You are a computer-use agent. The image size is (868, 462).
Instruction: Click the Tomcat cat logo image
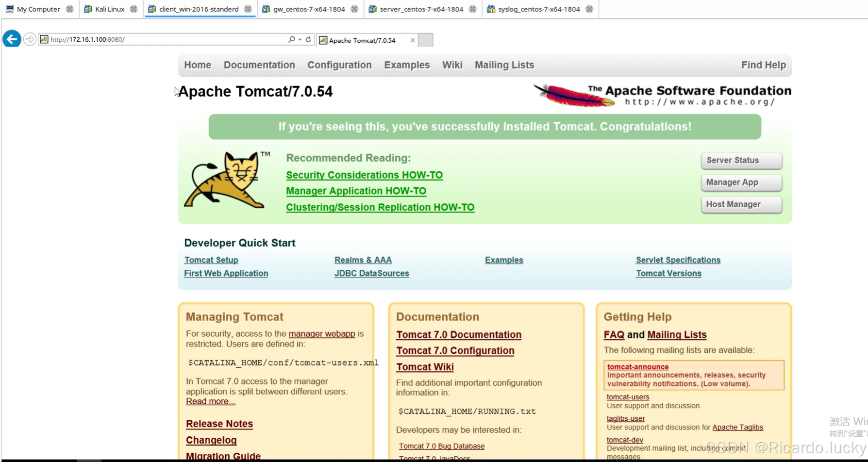point(226,180)
